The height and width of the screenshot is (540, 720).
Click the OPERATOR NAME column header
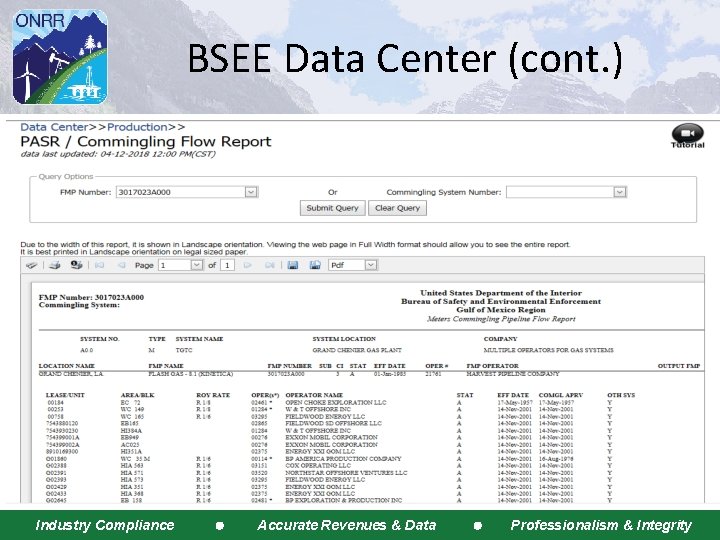(314, 395)
